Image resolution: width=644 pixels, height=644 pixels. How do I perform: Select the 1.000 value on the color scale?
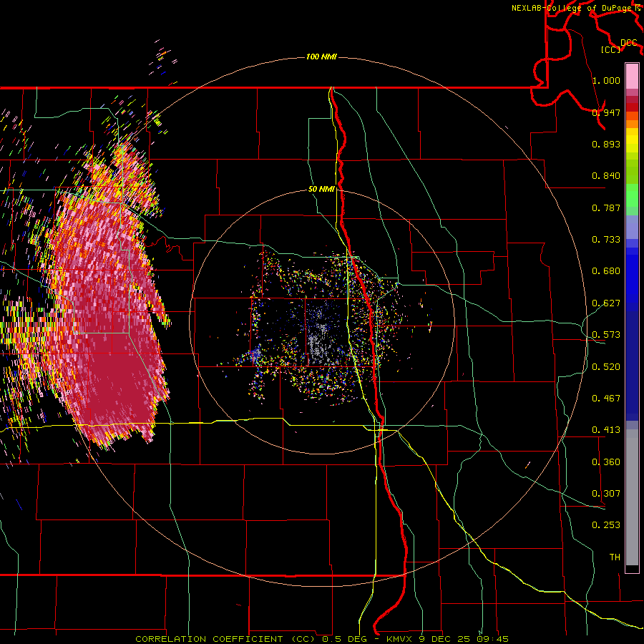coord(606,80)
